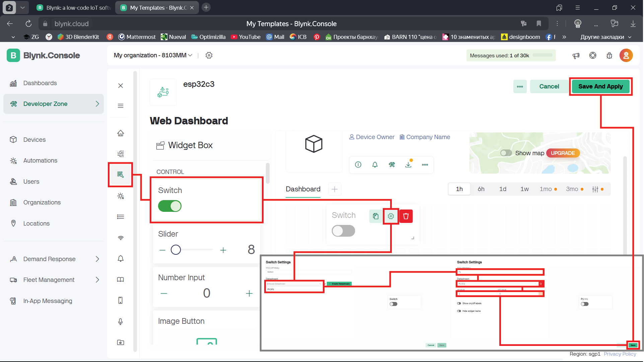Open the My organization dropdown

(x=153, y=55)
